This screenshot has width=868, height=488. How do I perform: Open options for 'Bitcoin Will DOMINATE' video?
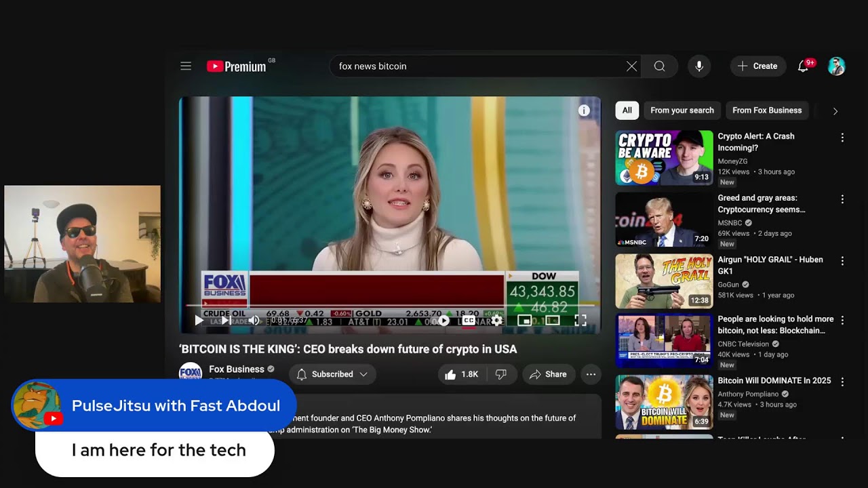pos(842,382)
